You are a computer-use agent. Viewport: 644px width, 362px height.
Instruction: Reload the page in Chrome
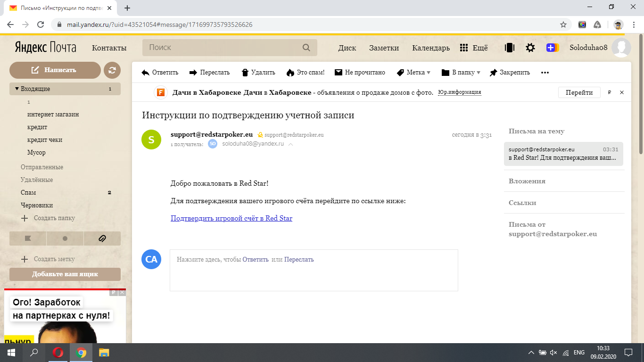point(41,25)
